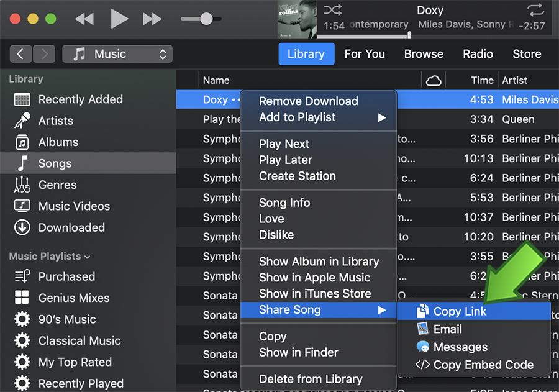This screenshot has width=559, height=392.
Task: Switch to the Browse tab
Action: [424, 54]
